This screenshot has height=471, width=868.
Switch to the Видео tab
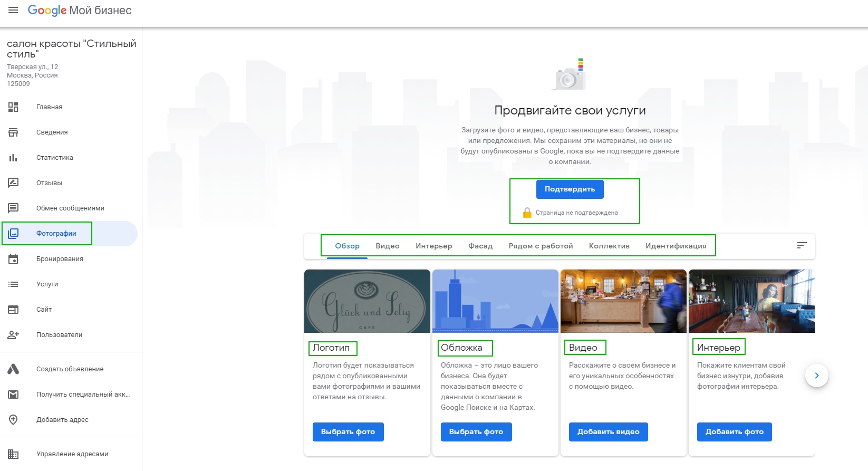tap(387, 246)
